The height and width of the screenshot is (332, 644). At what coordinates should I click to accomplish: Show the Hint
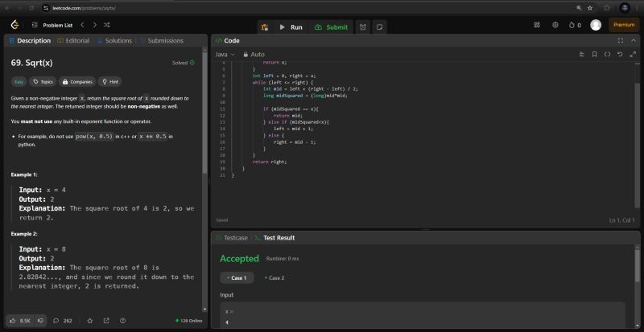(110, 82)
